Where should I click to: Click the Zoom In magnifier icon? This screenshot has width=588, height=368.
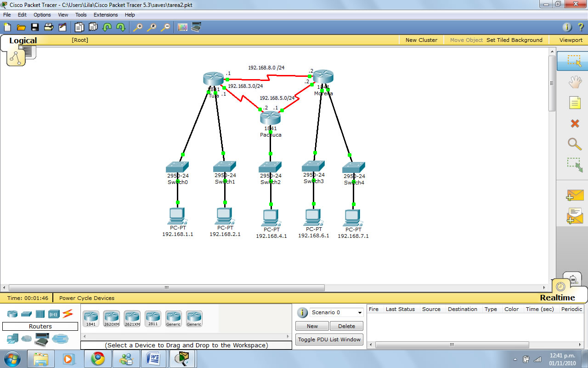[x=137, y=27]
